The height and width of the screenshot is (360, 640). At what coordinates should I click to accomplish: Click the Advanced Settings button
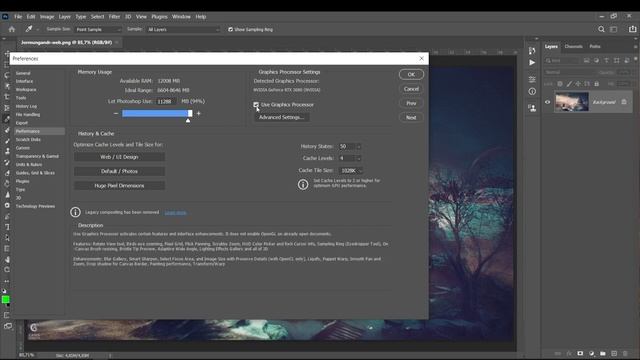[281, 117]
